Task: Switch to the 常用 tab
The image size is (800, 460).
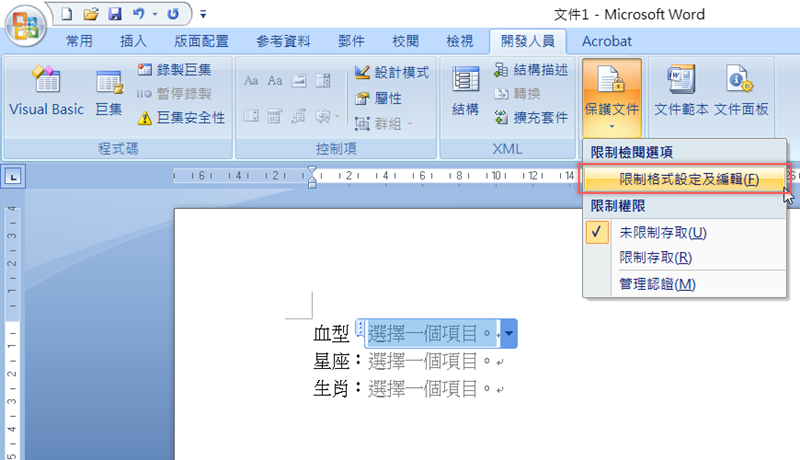Action: click(79, 41)
